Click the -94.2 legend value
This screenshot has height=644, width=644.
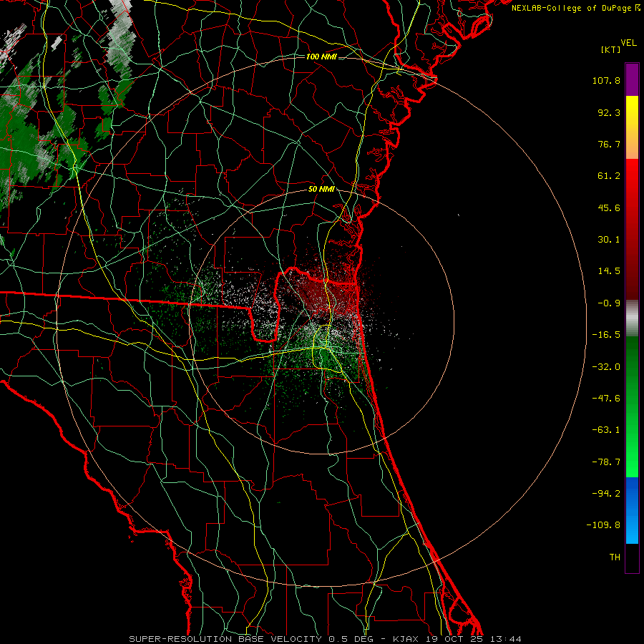coord(606,494)
